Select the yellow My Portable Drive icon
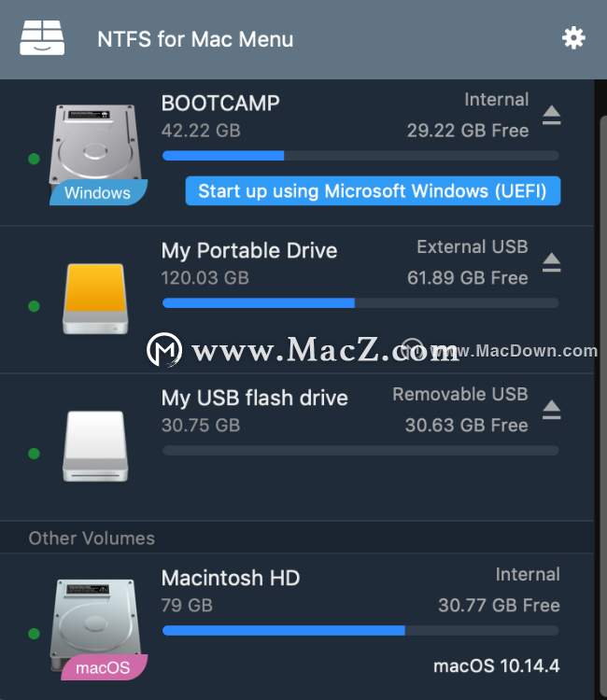 (x=95, y=299)
